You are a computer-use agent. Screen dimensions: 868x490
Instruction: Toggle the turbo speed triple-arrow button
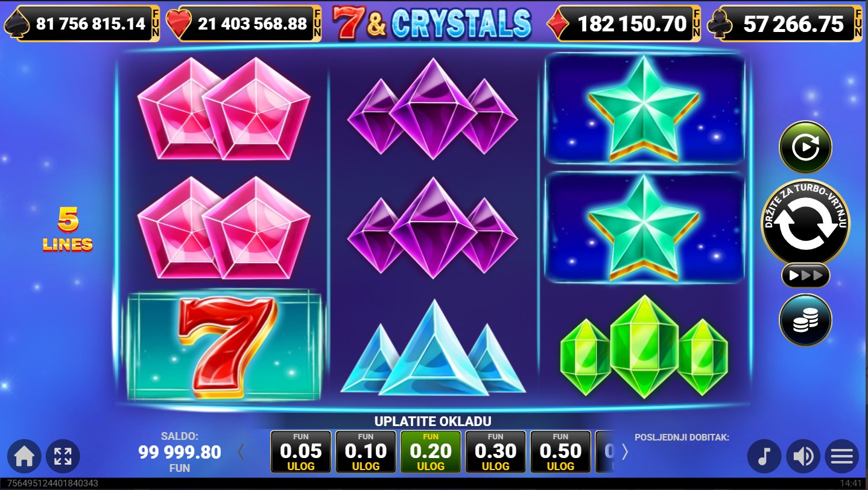805,276
